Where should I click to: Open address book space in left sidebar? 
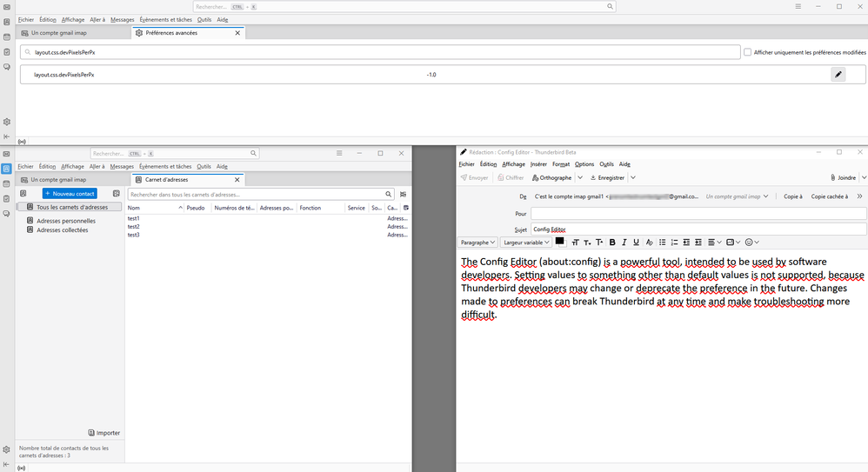click(6, 169)
